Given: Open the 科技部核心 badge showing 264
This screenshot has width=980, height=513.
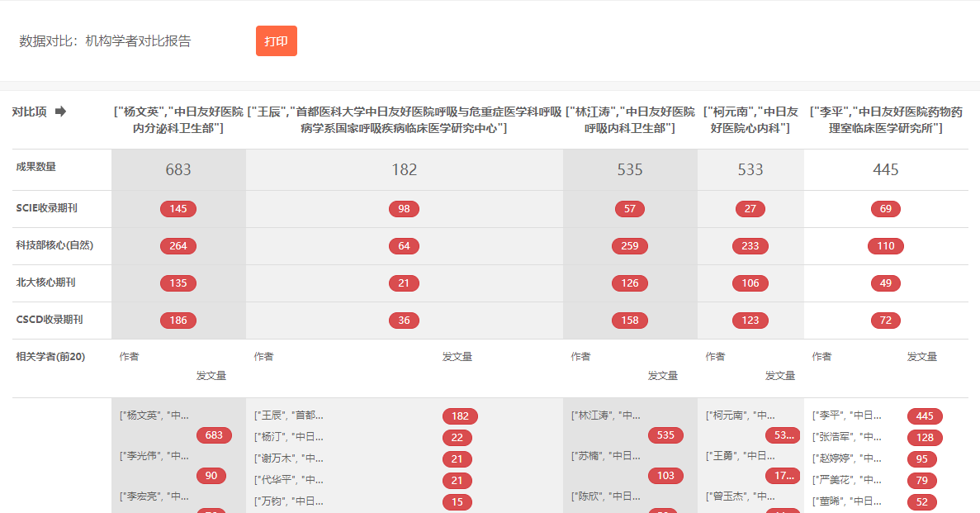Looking at the screenshot, I should click(178, 246).
